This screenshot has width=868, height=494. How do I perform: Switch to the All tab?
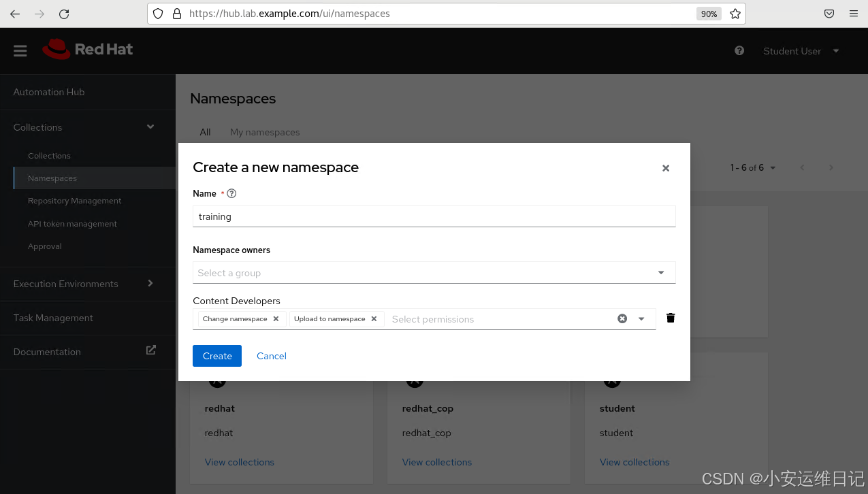click(205, 132)
